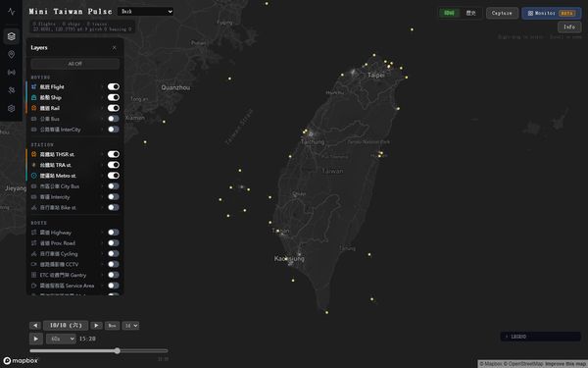
Task: Expand the Flight layer options chevron
Action: [x=102, y=86]
